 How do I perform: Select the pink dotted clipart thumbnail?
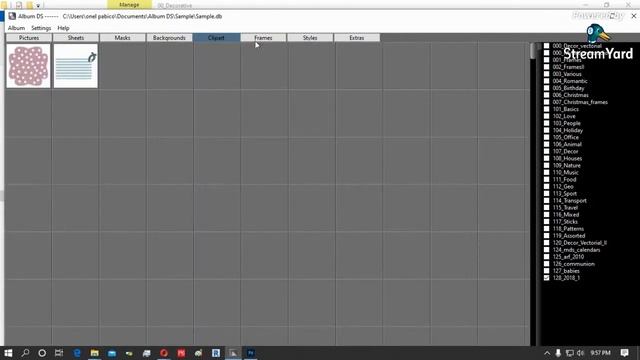pyautogui.click(x=28, y=66)
